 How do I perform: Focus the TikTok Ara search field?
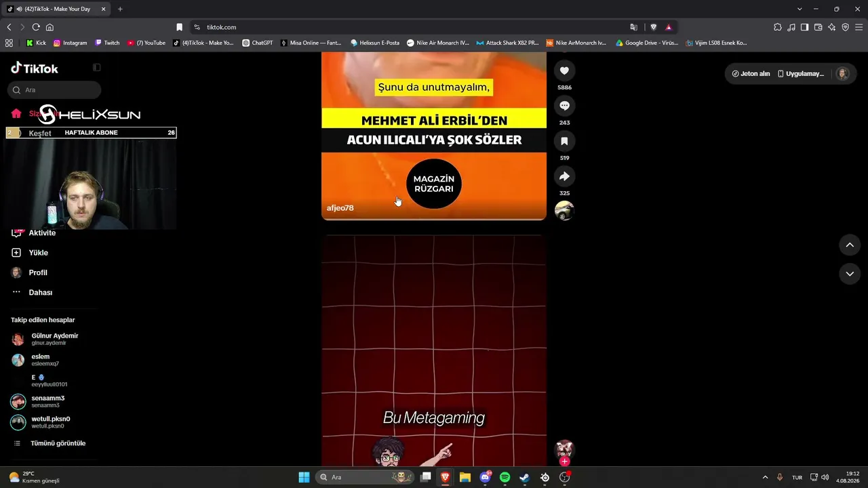[55, 89]
